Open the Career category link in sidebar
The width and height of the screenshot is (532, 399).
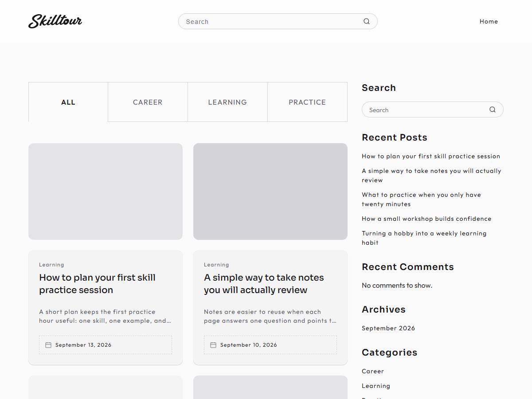click(373, 371)
